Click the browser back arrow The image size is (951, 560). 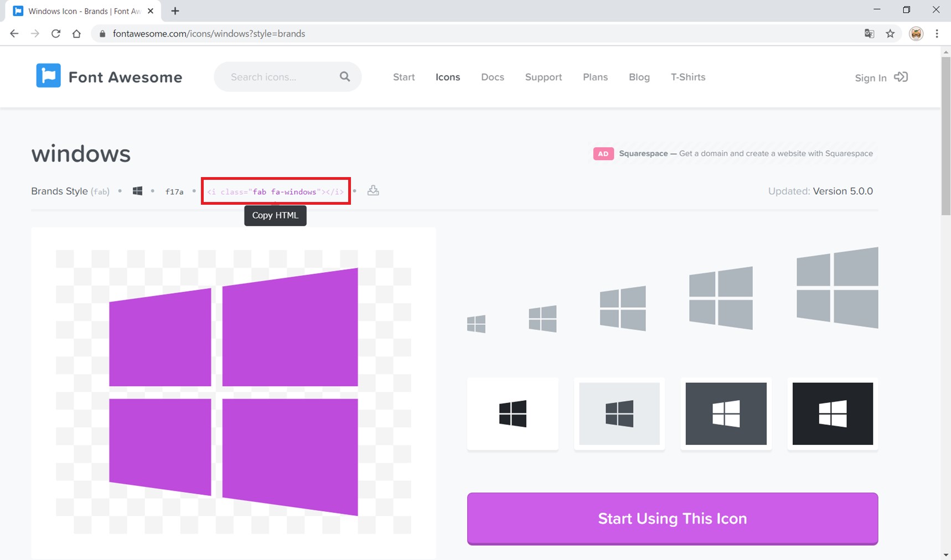point(14,34)
